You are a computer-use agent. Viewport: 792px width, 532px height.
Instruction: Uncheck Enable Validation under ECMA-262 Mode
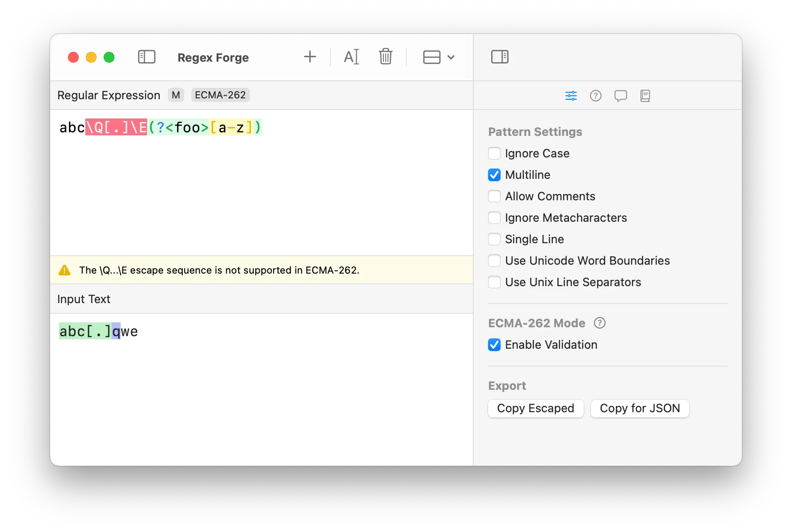click(494, 345)
